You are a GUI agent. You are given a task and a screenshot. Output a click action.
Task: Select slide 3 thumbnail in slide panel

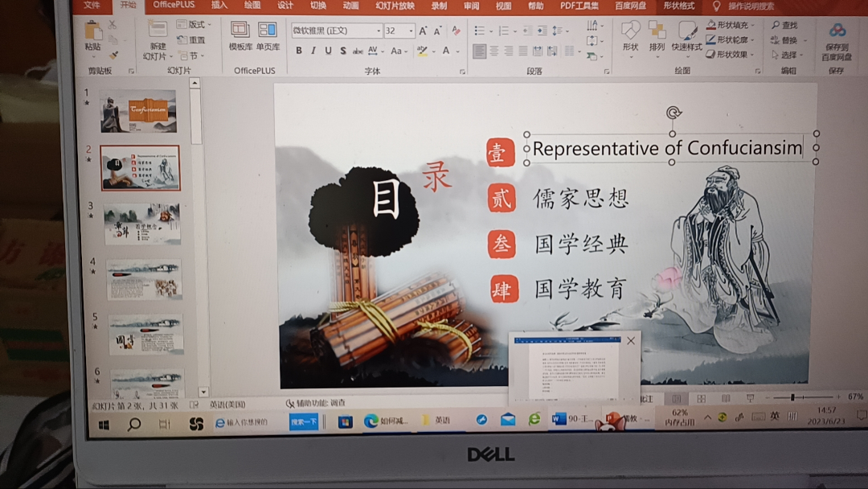coord(142,224)
